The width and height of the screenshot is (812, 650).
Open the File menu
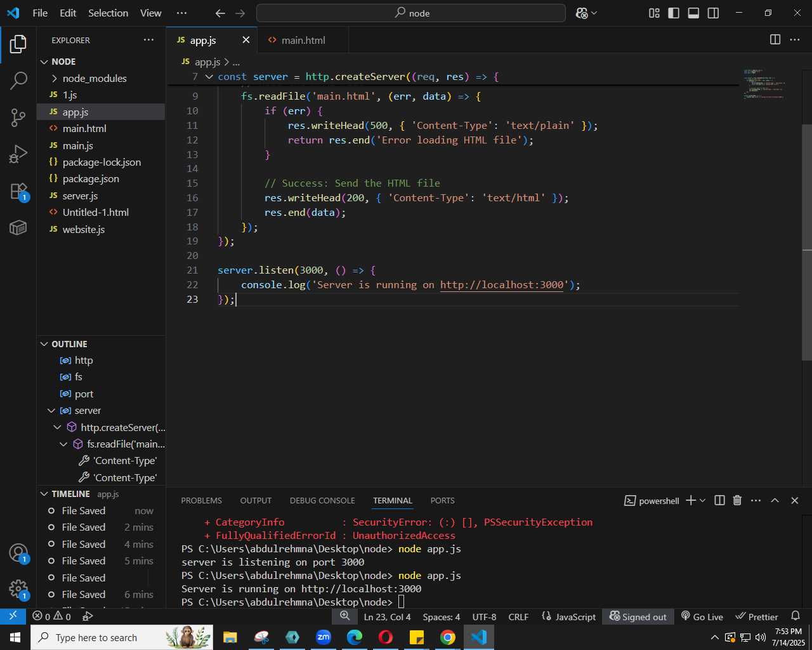pyautogui.click(x=40, y=13)
